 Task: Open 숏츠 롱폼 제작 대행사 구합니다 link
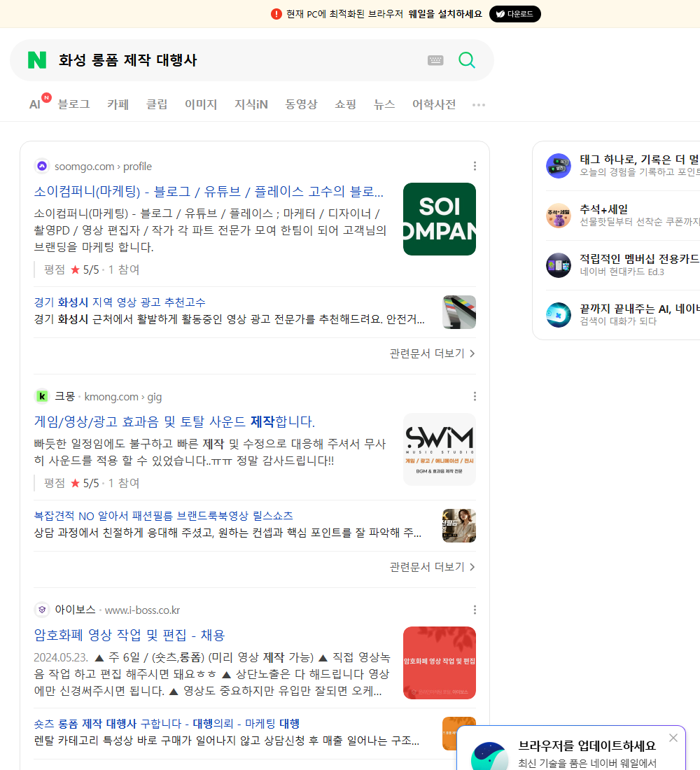point(167,723)
